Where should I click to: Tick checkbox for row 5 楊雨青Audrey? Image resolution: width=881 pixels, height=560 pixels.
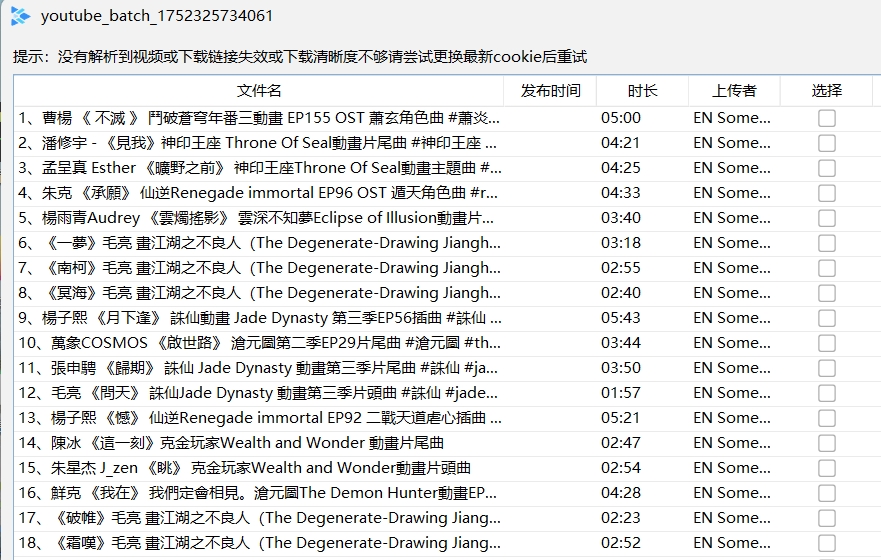click(x=826, y=218)
